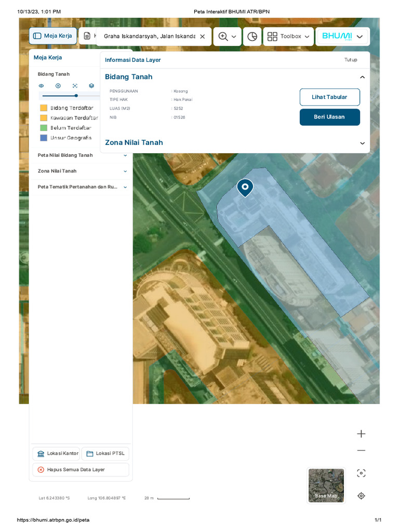Click the locate my position icon
This screenshot has height=532, width=399.
(x=361, y=496)
